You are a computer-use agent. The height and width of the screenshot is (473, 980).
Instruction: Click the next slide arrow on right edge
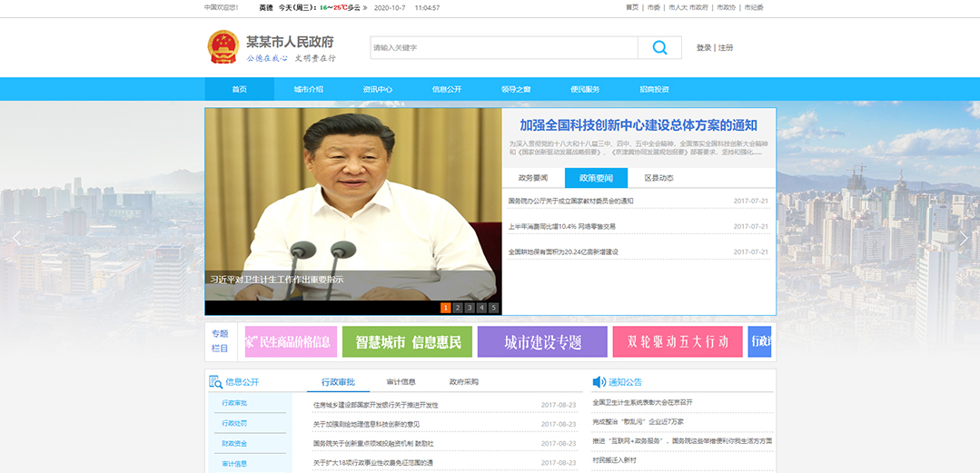pos(964,239)
